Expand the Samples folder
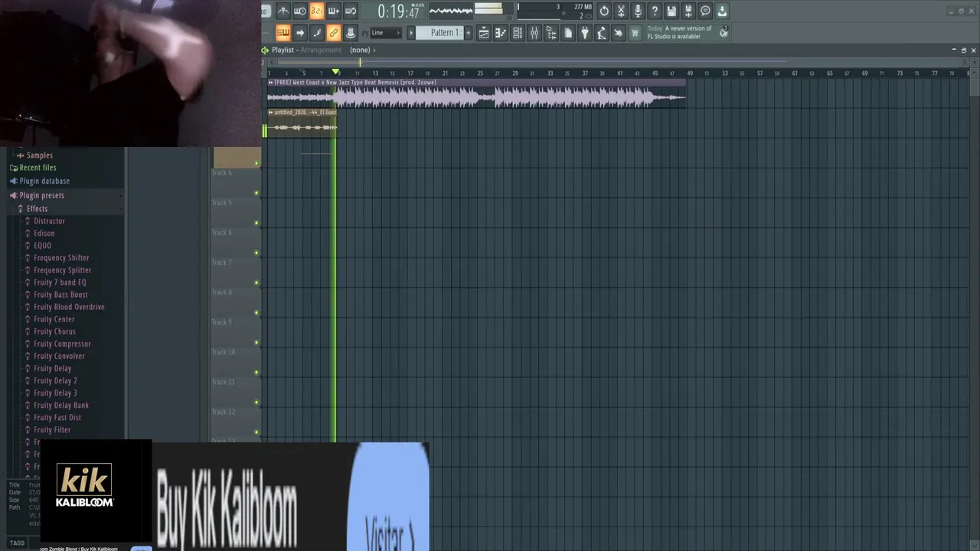This screenshot has width=980, height=551. coord(39,155)
